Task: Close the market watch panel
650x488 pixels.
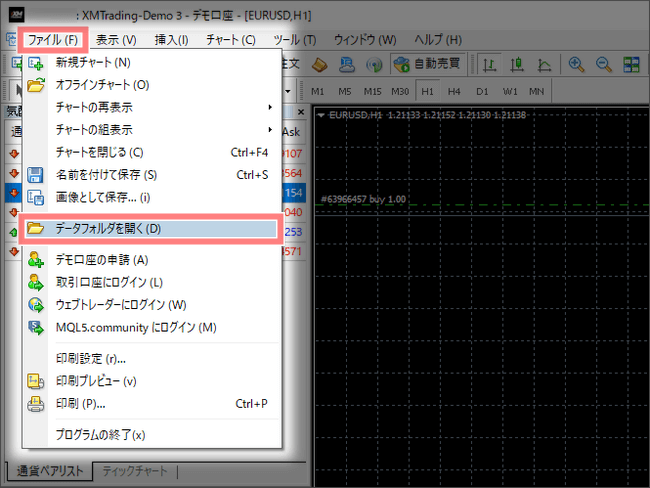Action: coord(301,112)
